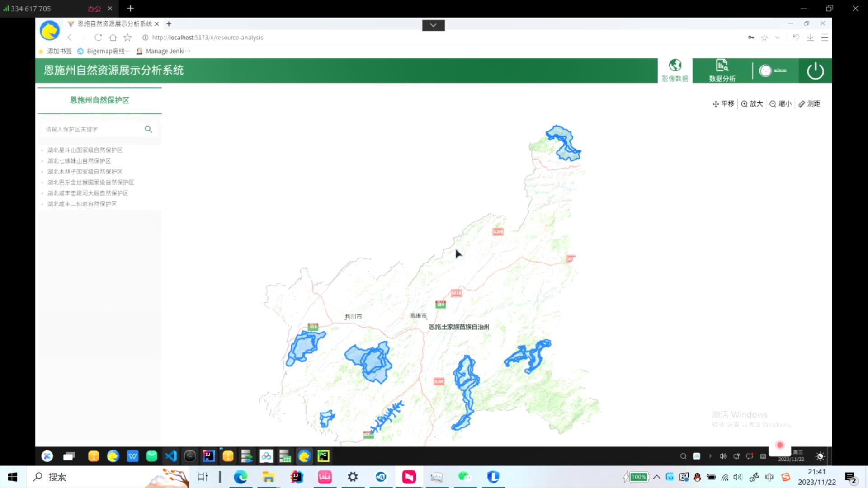Click the power logout icon
This screenshot has width=868, height=488.
[x=815, y=71]
